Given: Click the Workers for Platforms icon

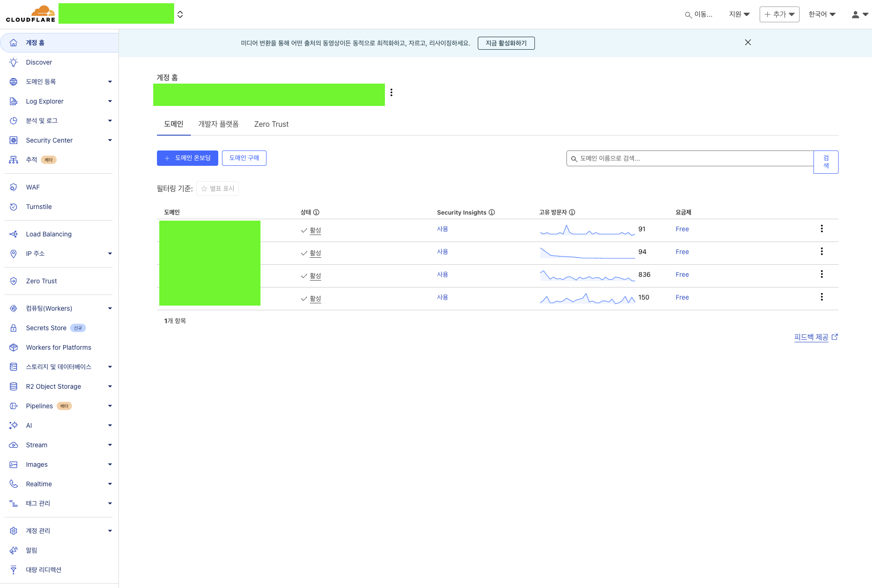Looking at the screenshot, I should pyautogui.click(x=13, y=347).
